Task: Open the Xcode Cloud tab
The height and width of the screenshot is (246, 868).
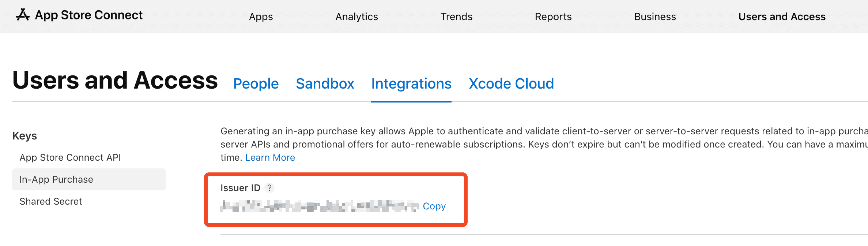Action: 511,84
